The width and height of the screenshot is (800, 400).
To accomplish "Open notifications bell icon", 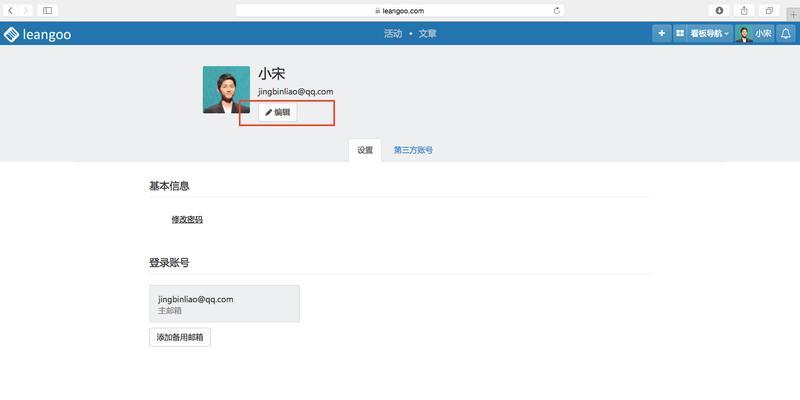I will click(x=786, y=34).
